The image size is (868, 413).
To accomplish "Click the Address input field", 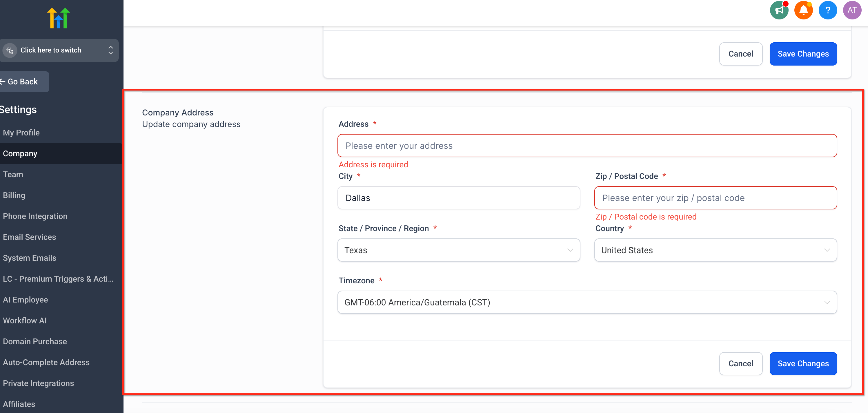I will [x=587, y=146].
